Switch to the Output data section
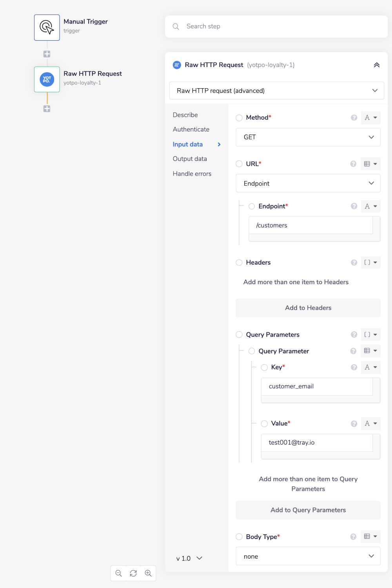The height and width of the screenshot is (588, 392). [190, 159]
